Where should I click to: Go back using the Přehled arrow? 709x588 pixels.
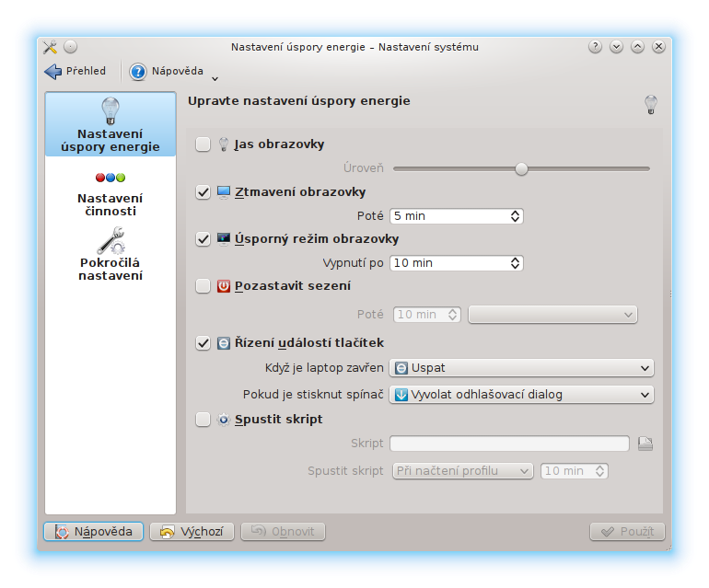[75, 72]
